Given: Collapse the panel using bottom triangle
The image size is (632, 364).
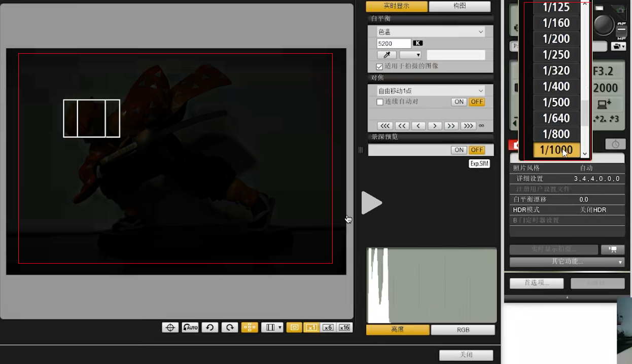Looking at the screenshot, I should click(x=567, y=298).
